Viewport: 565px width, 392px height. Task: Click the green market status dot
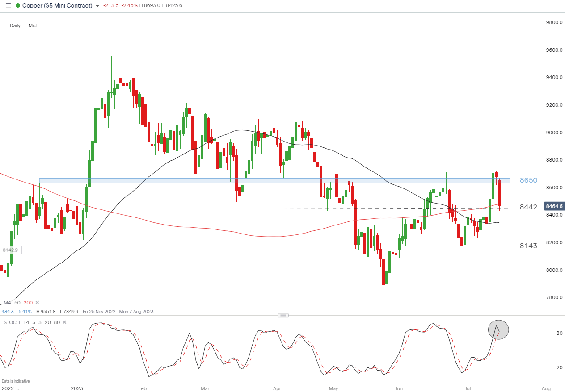tap(18, 5)
